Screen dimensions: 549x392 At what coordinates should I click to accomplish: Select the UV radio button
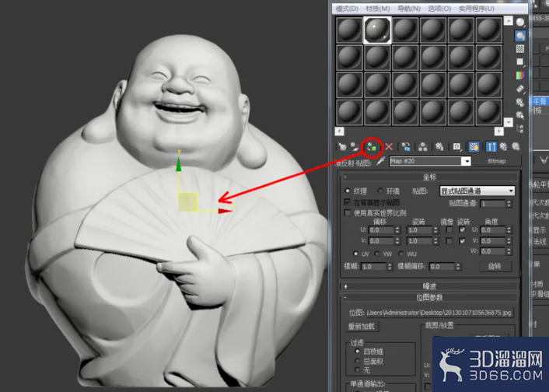(355, 254)
